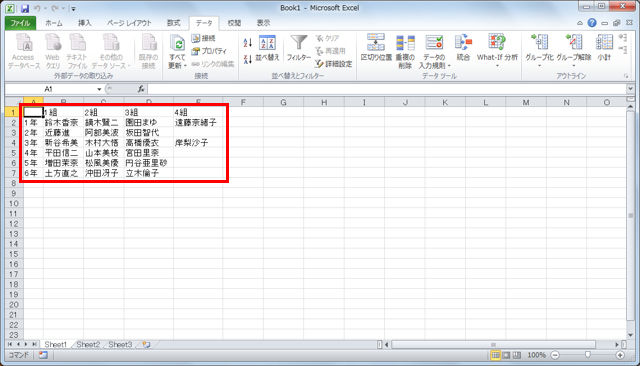The height and width of the screenshot is (366, 640).
Task: Select column header F
Action: 243,102
